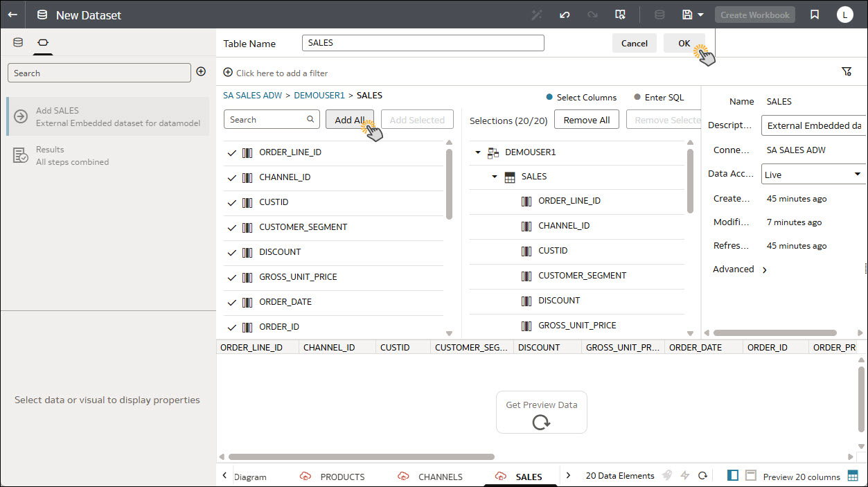The width and height of the screenshot is (868, 487).
Task: Select the Add SALES step
Action: [x=108, y=116]
